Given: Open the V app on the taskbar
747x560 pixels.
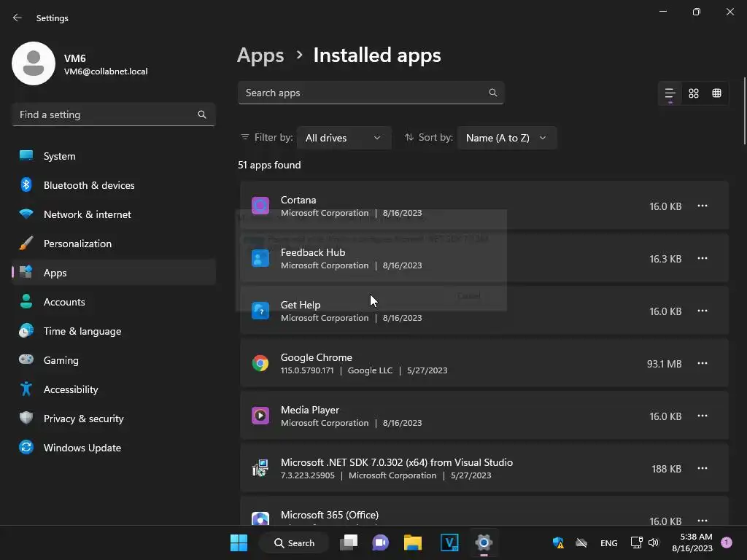Looking at the screenshot, I should click(x=449, y=542).
